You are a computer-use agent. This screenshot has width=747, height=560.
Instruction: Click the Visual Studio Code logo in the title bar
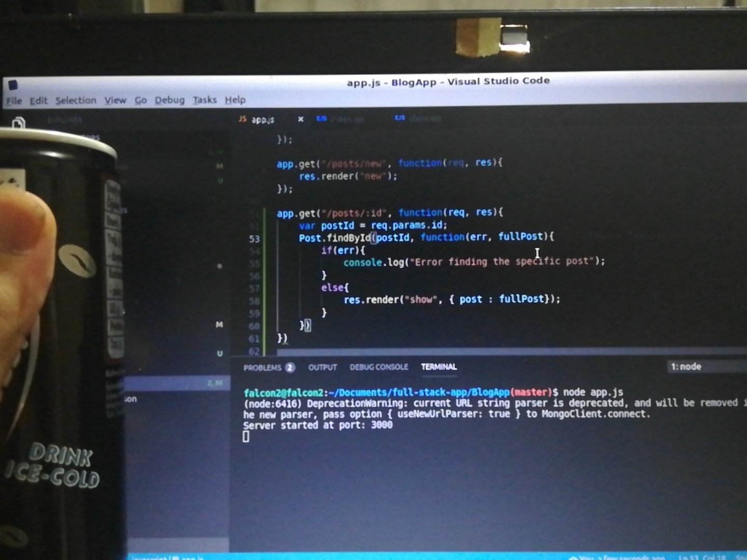pos(13,85)
